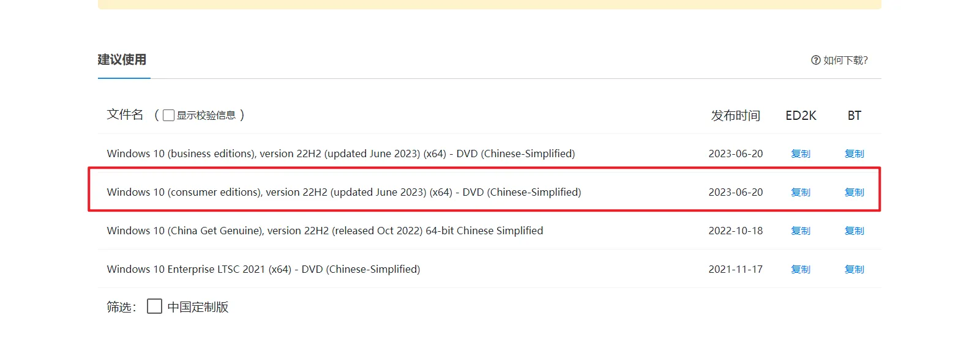Copy ED2K link for consumer editions

click(x=800, y=192)
